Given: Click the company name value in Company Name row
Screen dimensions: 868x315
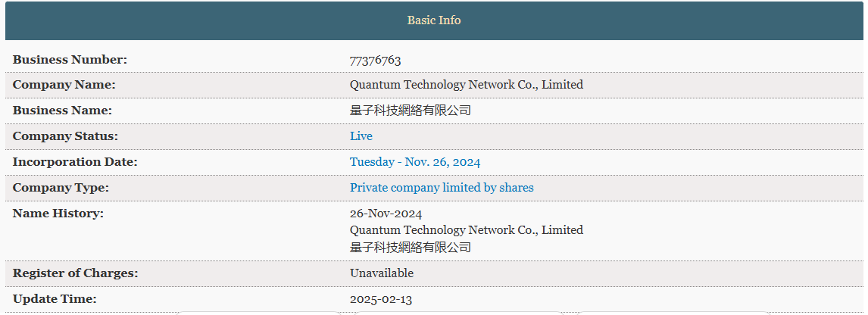Looking at the screenshot, I should [x=466, y=85].
